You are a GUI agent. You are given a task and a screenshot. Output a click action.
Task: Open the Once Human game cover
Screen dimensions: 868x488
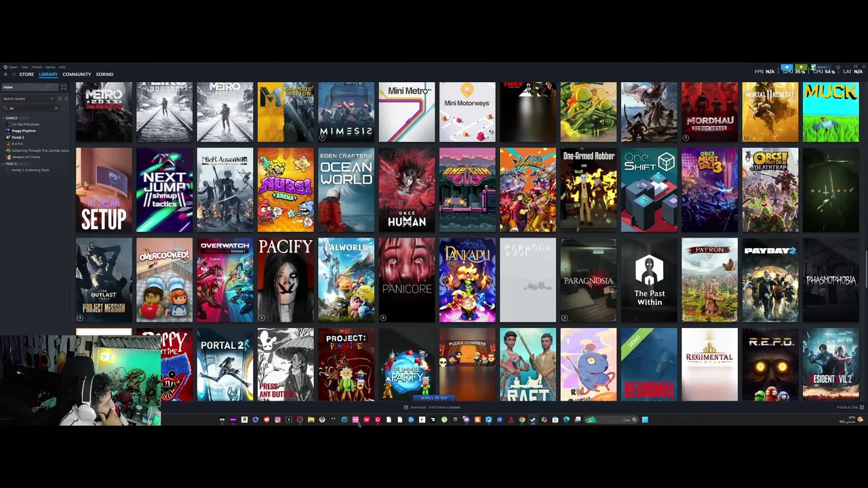(406, 190)
